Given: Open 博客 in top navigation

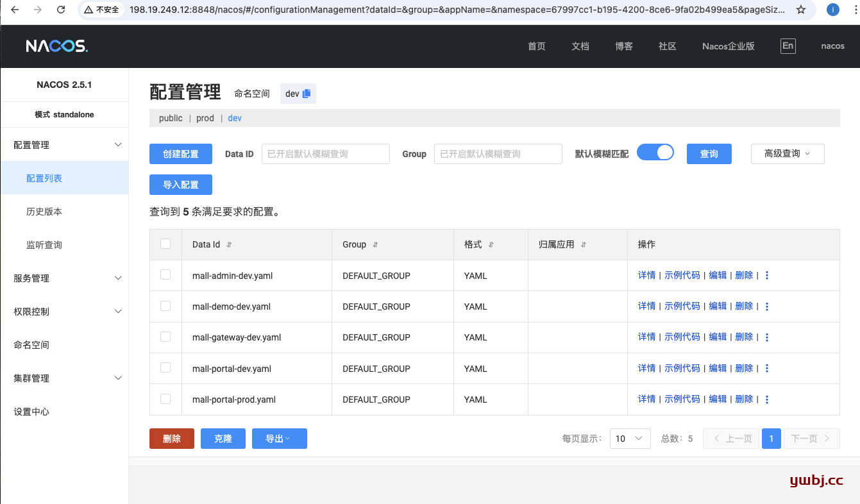Looking at the screenshot, I should 624,46.
